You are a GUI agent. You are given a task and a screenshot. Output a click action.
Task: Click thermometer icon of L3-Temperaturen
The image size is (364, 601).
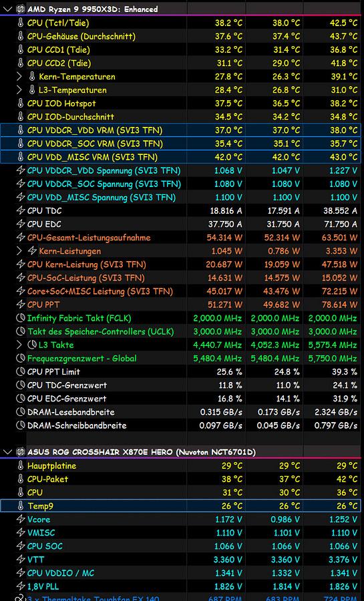(x=32, y=90)
